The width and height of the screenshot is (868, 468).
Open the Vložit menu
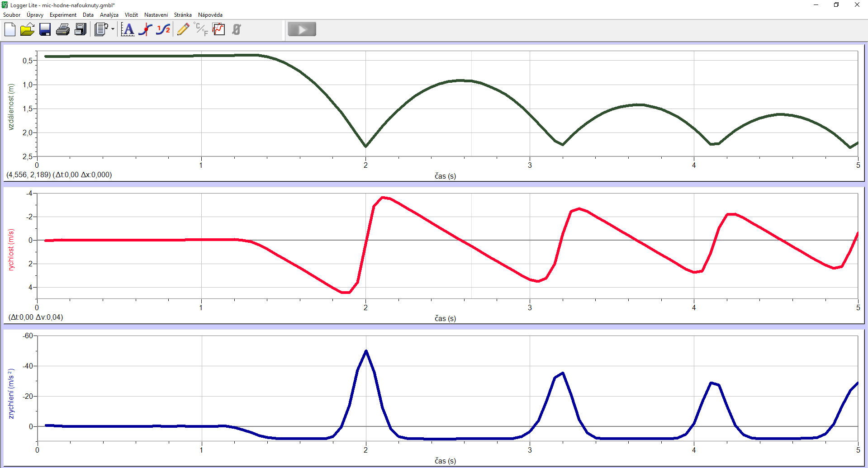pyautogui.click(x=131, y=15)
